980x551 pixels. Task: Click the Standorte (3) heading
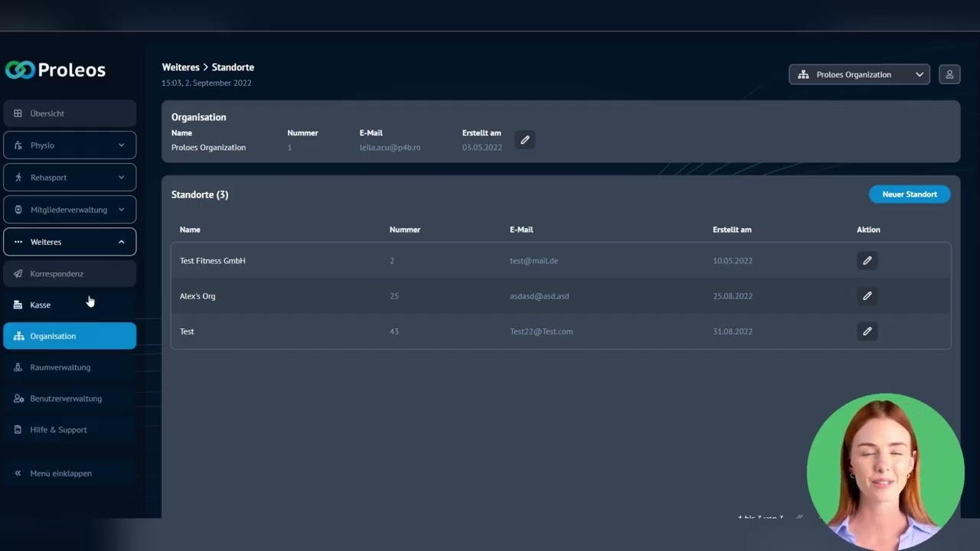click(x=200, y=194)
